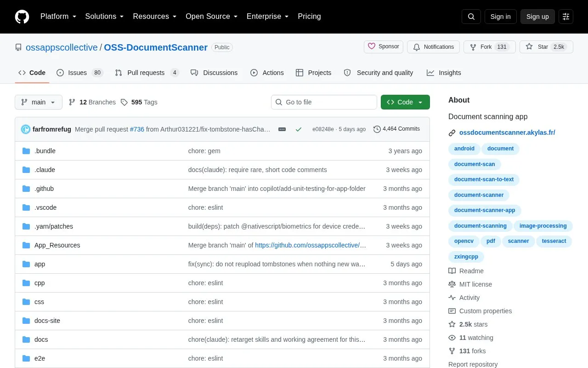
Task: Open the Resources navigation menu
Action: tap(155, 17)
